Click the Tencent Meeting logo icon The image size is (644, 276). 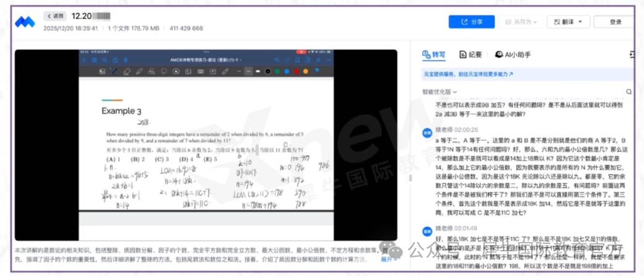point(25,22)
